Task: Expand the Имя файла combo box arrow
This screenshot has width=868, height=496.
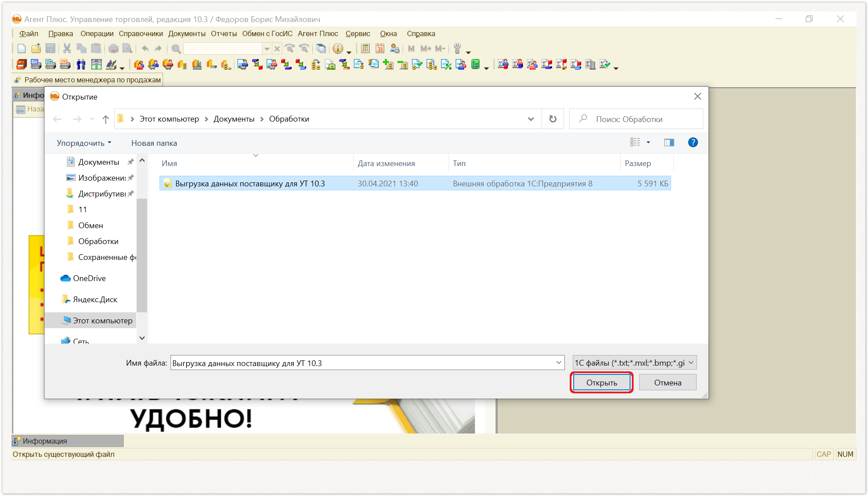Action: pos(559,363)
